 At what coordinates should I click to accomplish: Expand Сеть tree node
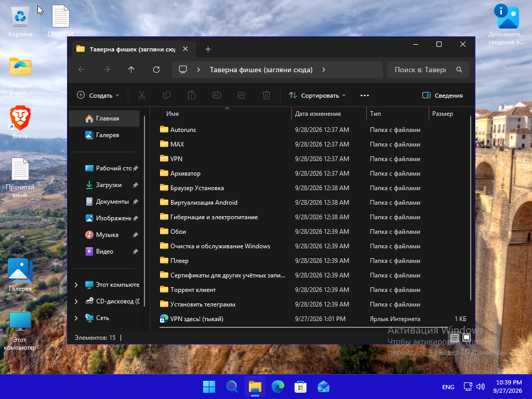coord(76,318)
